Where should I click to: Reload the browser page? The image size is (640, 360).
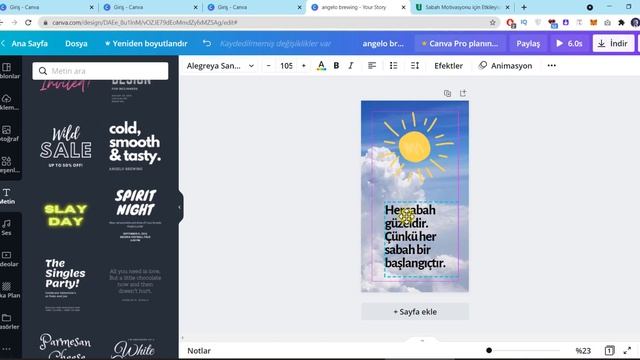point(28,22)
